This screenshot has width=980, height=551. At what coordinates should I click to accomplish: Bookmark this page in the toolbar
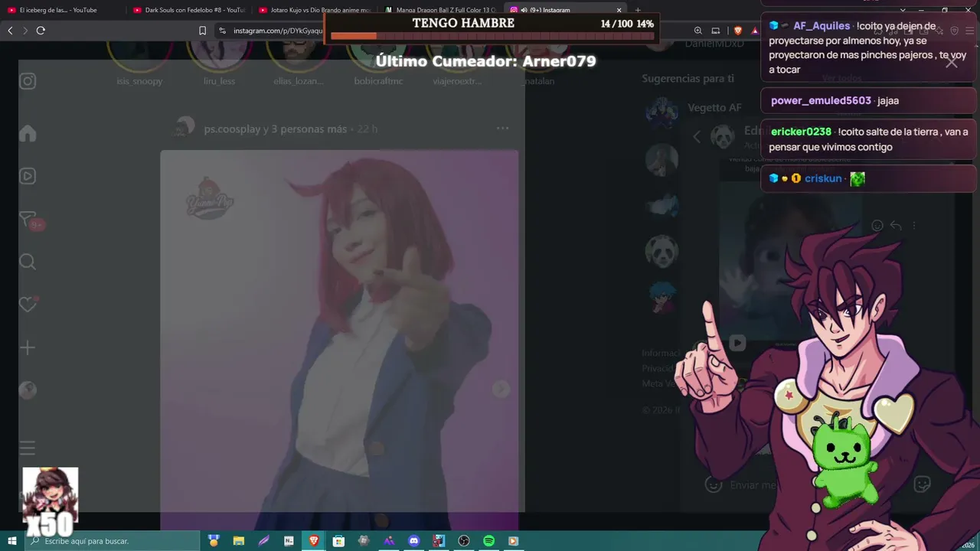(202, 31)
